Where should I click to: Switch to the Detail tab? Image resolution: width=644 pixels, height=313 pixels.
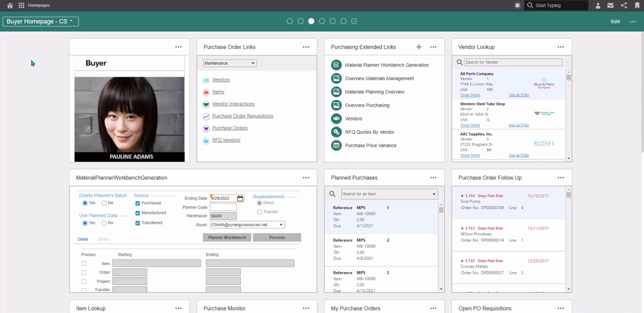pos(83,239)
